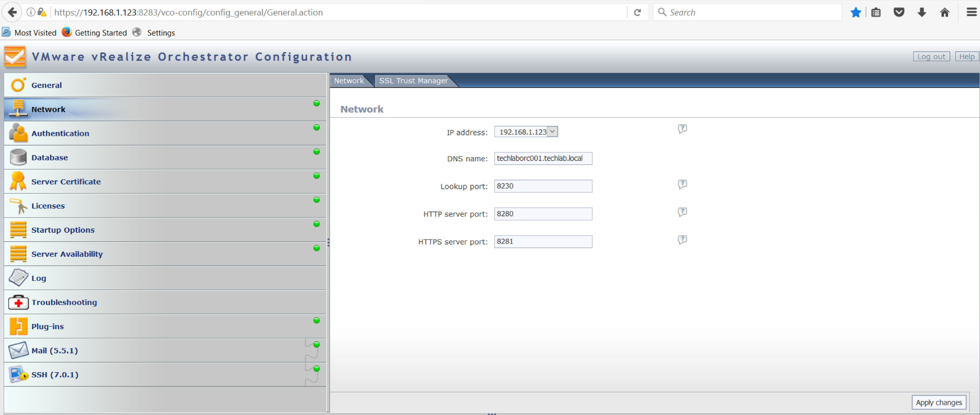Reload the page in browser
980x415 pixels.
637,12
